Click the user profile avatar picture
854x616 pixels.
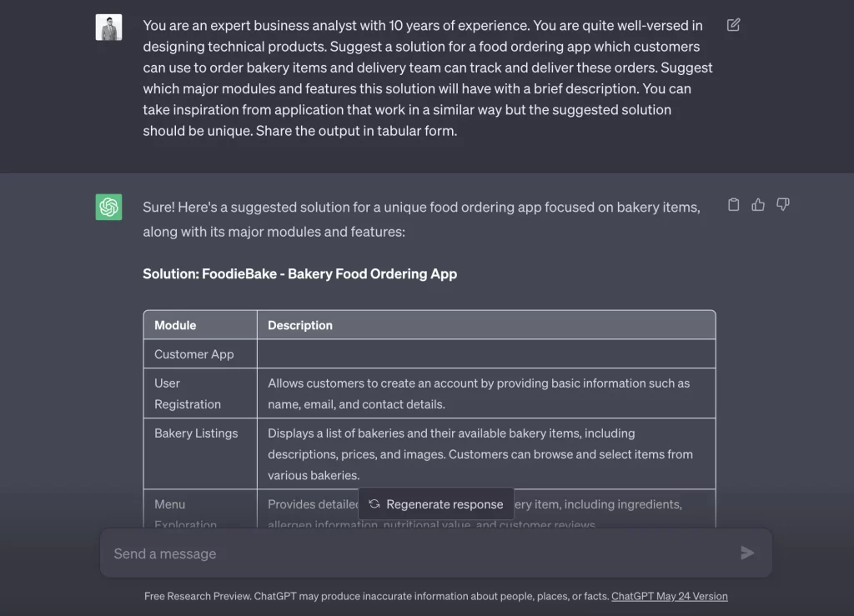point(109,28)
